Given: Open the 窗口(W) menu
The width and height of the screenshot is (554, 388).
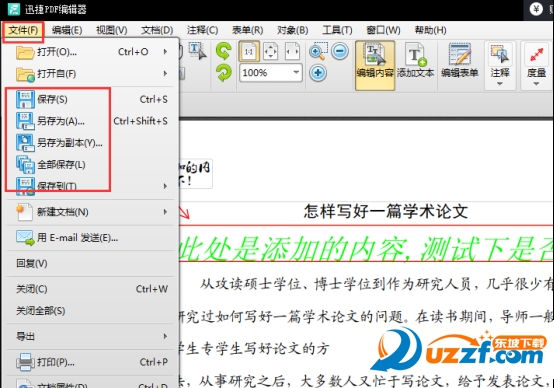Looking at the screenshot, I should pyautogui.click(x=383, y=30).
